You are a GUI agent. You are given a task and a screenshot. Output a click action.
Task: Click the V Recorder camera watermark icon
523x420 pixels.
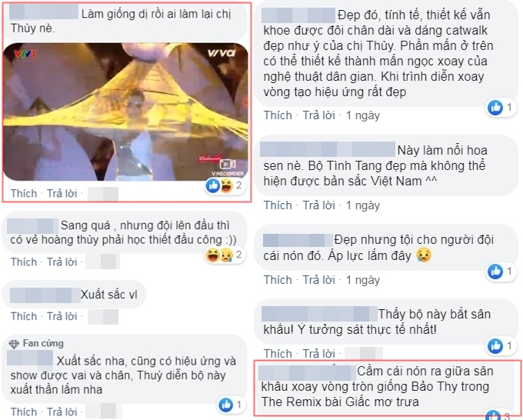point(228,164)
